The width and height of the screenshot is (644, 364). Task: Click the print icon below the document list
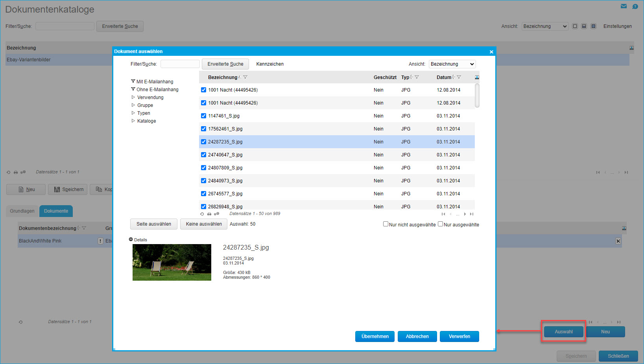pos(209,214)
